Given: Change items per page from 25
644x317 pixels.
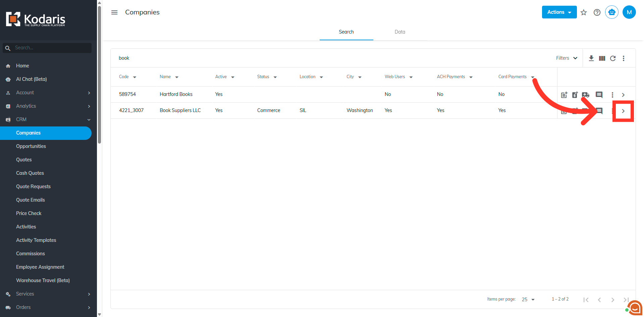Looking at the screenshot, I should pyautogui.click(x=528, y=300).
